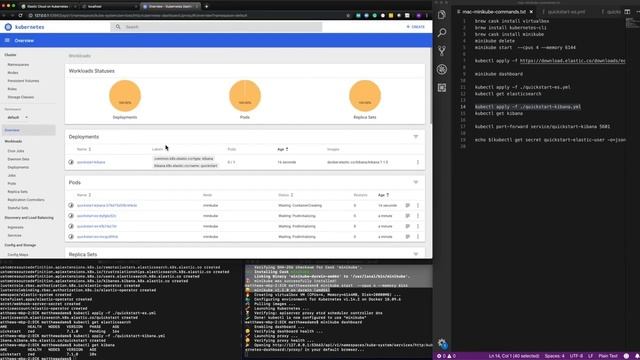
Task: Open the default namespace dropdown
Action: (18, 118)
